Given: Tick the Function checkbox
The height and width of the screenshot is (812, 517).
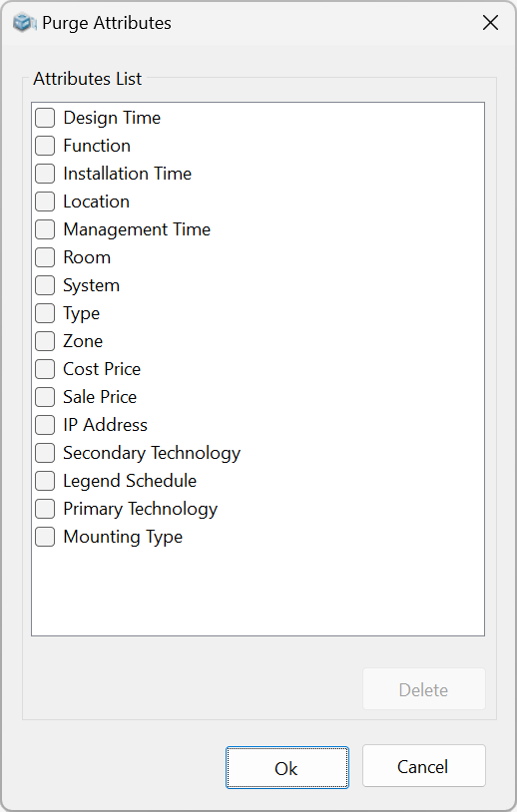Looking at the screenshot, I should (x=45, y=146).
